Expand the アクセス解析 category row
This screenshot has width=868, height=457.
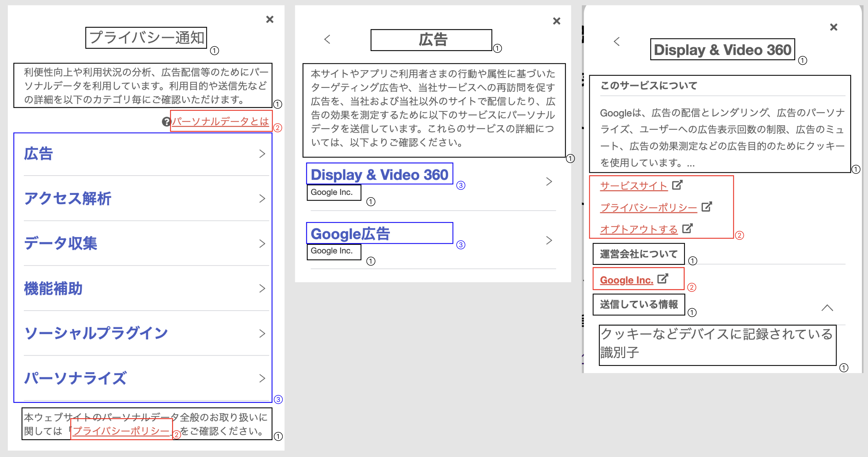point(263,199)
